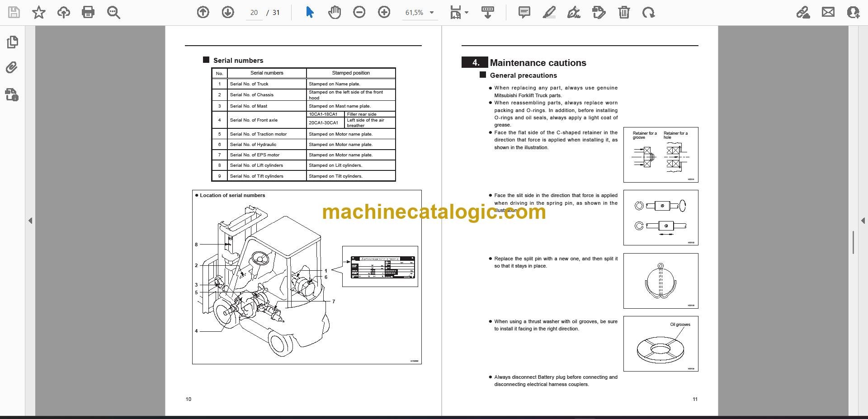
Task: Open the page thumbnails panel
Action: [12, 42]
